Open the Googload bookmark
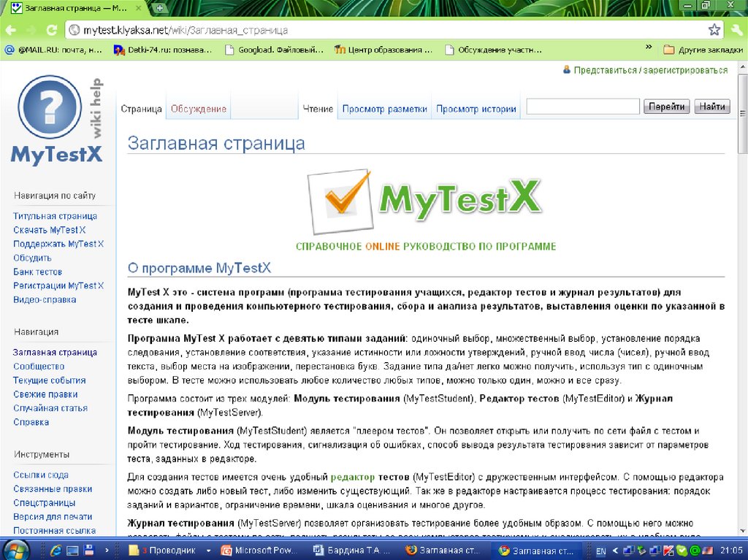 click(275, 50)
